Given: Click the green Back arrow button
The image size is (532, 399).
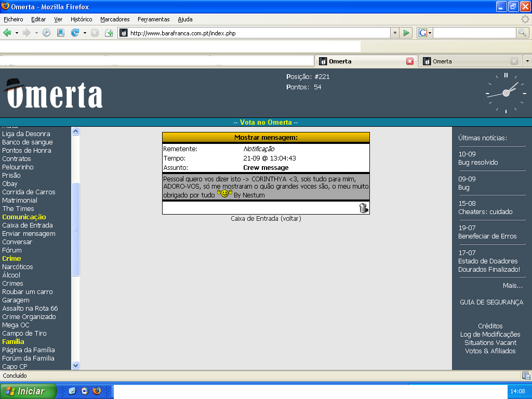Looking at the screenshot, I should (x=7, y=33).
